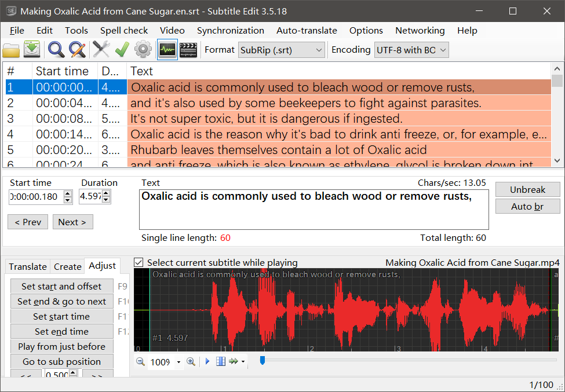The height and width of the screenshot is (392, 565).
Task: Open the Find dialog
Action: pyautogui.click(x=56, y=50)
